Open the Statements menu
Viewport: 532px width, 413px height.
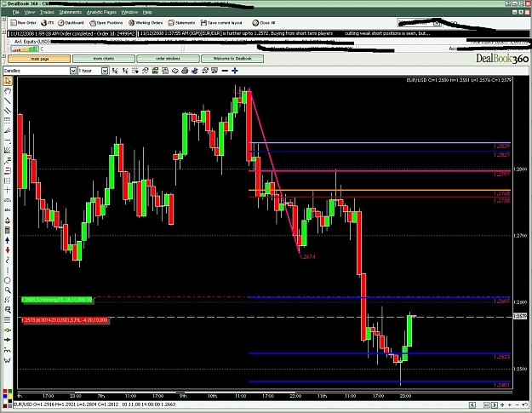click(71, 12)
